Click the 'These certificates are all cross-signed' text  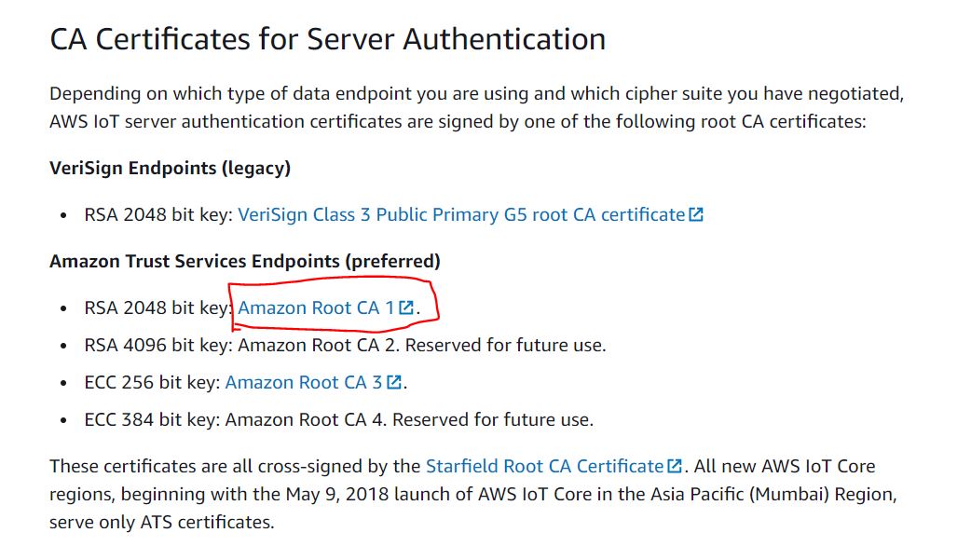point(235,466)
